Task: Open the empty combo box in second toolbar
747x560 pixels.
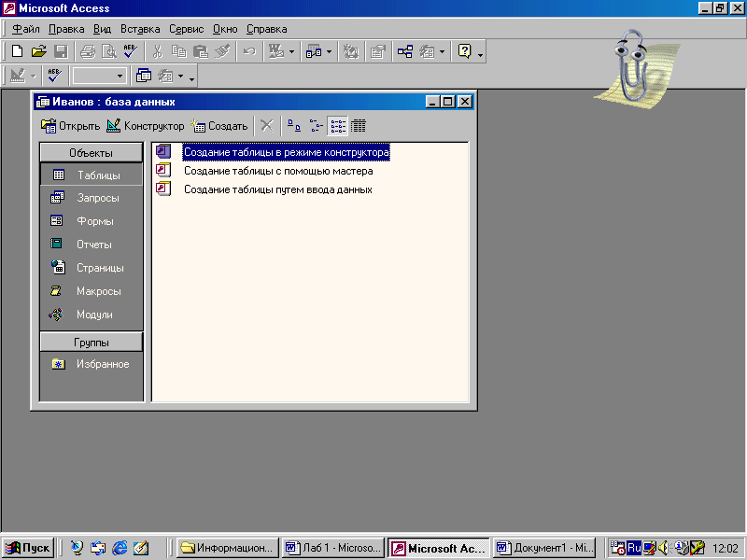Action: (x=99, y=76)
